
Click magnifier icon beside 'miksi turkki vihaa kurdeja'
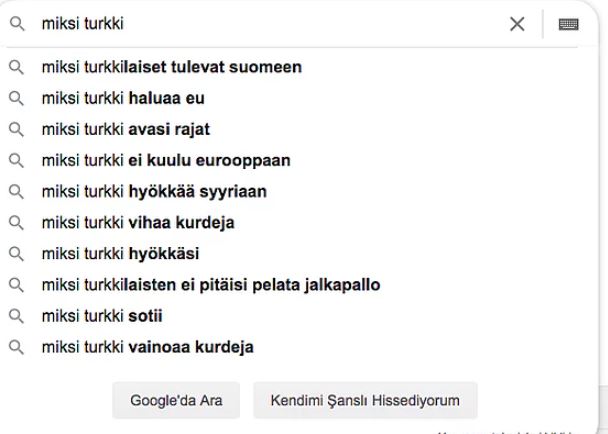pos(17,223)
